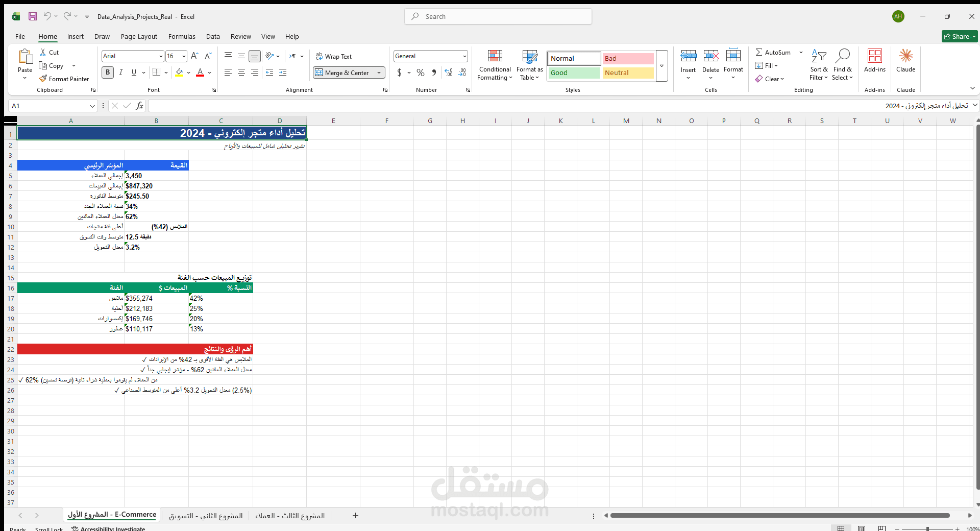
Task: Switch to the Insert ribbon tab
Action: click(x=76, y=36)
